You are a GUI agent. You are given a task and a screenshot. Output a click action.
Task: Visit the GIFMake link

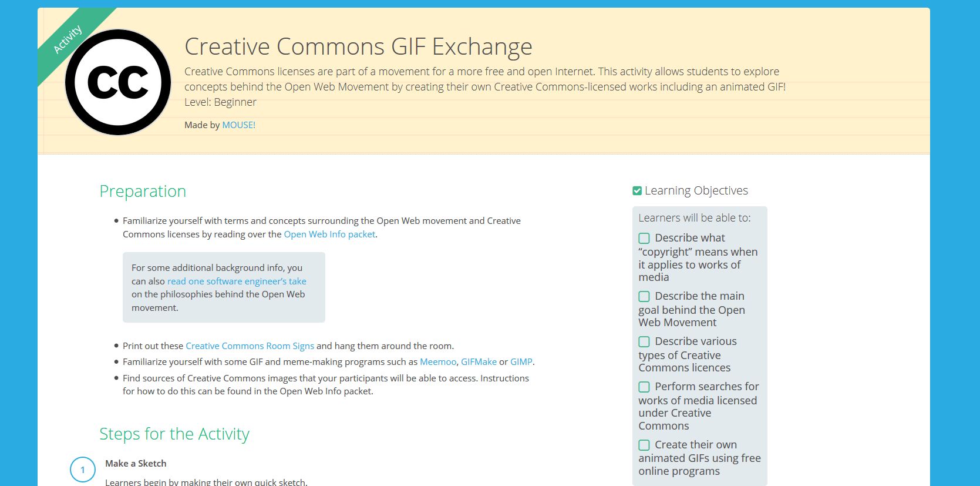[479, 361]
